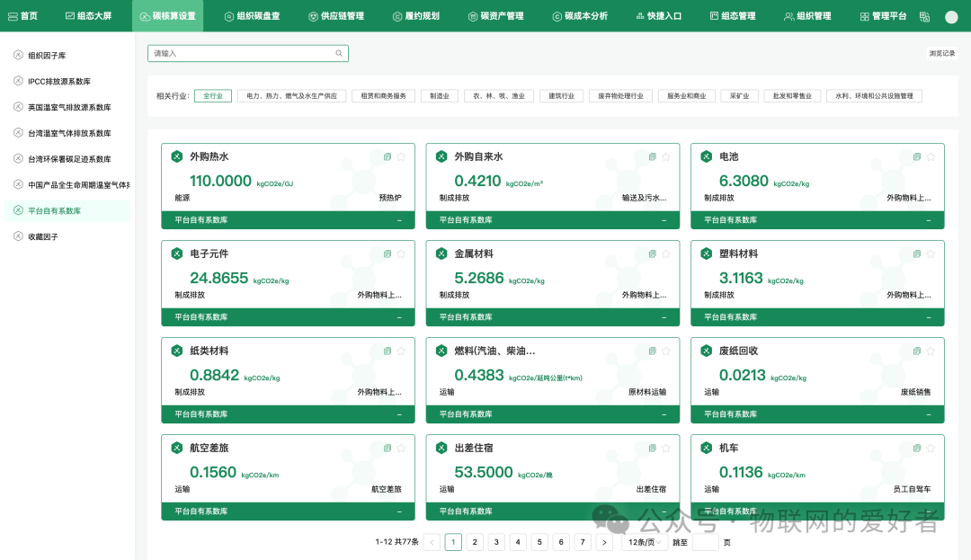Click the copy icon on 外购热水 card
Screen dimensions: 971x560
click(x=388, y=156)
